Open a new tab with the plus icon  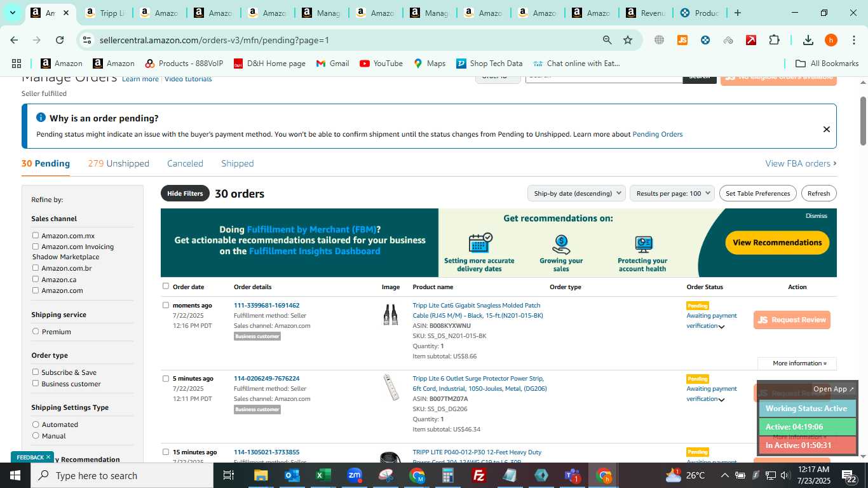coord(737,13)
